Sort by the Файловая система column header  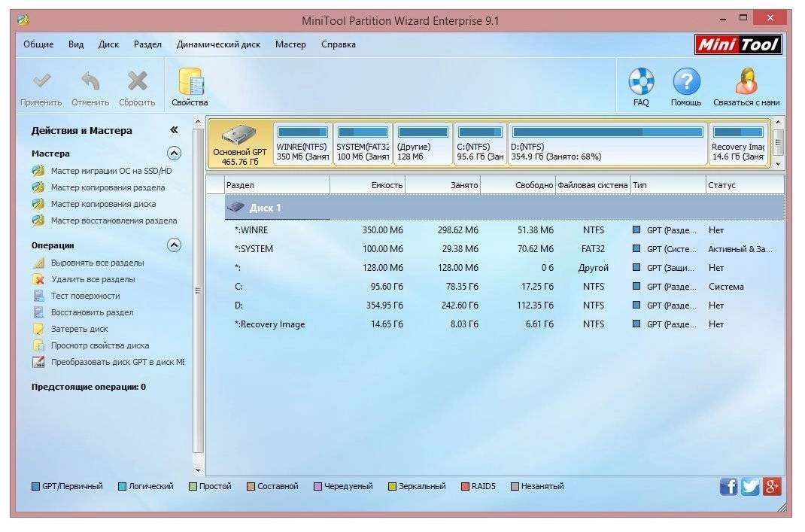coord(593,185)
